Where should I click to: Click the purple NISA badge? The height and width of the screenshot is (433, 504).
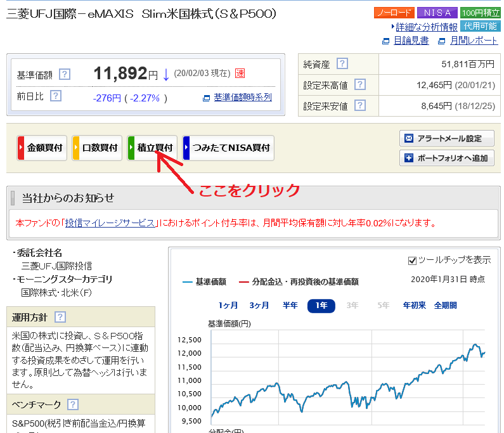pyautogui.click(x=437, y=13)
